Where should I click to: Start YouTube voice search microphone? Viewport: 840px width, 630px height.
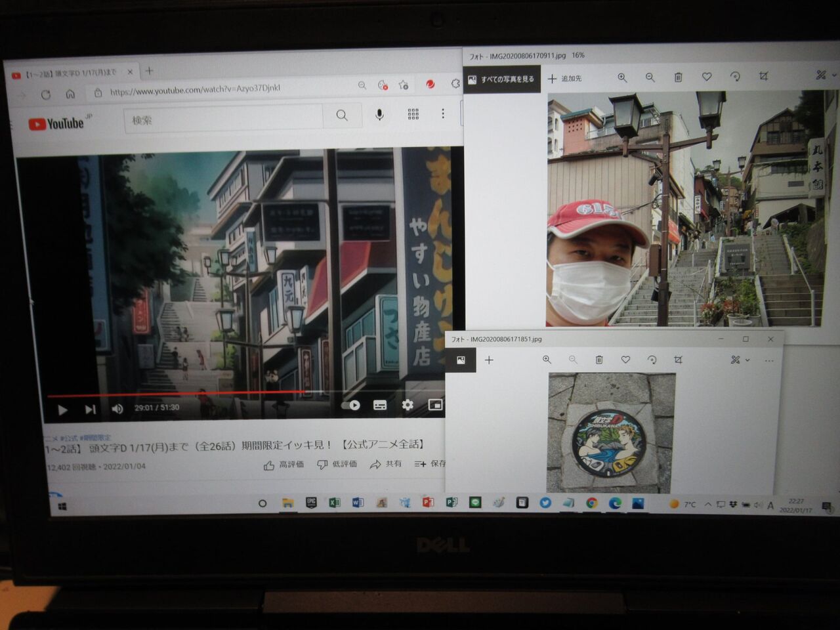coord(379,115)
